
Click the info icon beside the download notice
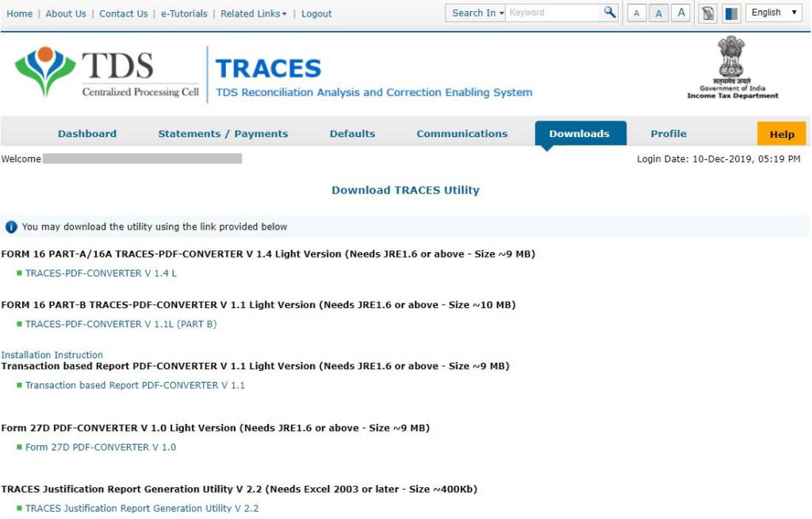tap(11, 227)
